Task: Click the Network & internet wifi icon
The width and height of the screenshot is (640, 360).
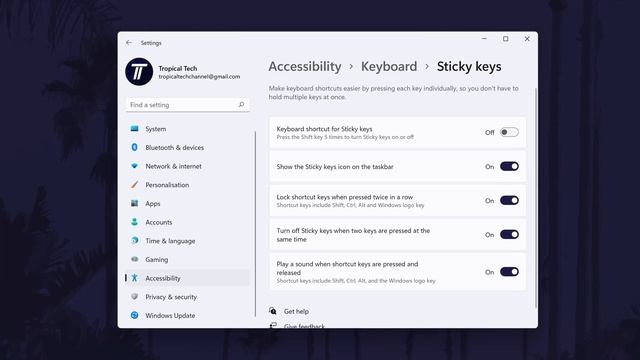Action: tap(134, 166)
